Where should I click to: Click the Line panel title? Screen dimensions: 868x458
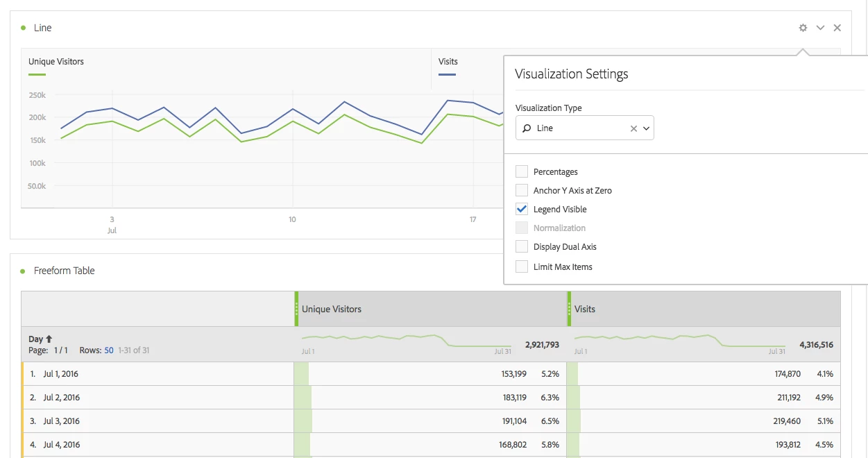point(43,28)
